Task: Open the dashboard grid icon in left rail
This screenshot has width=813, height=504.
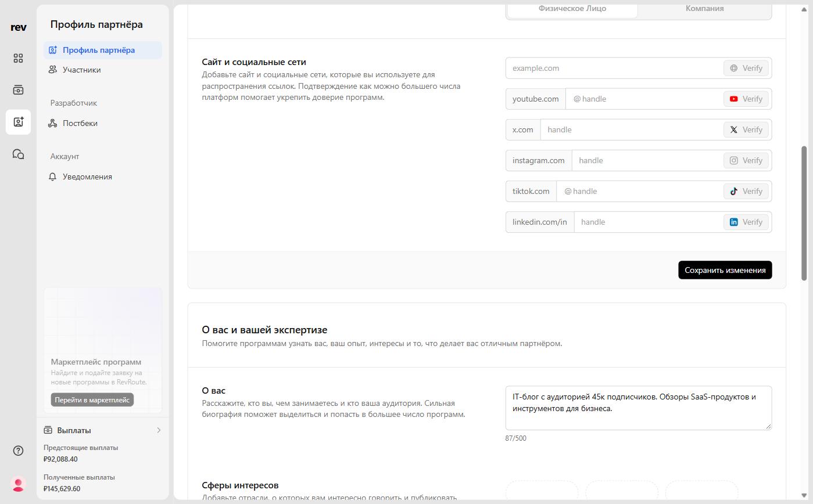Action: [x=19, y=58]
